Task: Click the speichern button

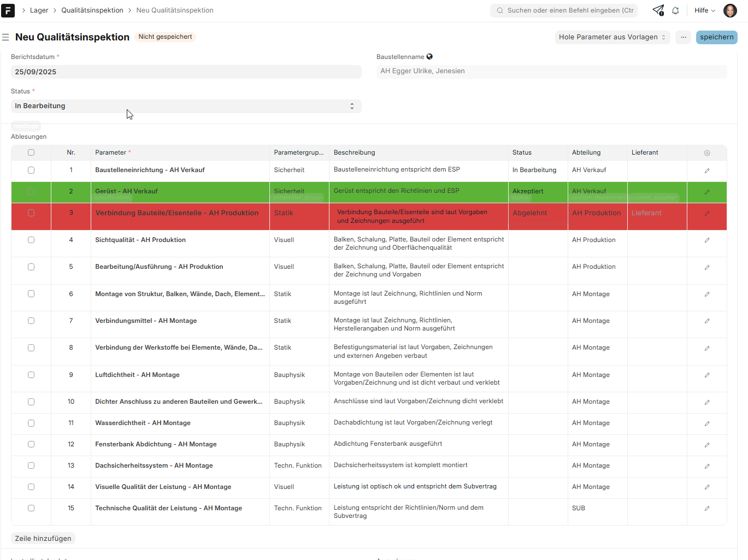Action: 716,37
